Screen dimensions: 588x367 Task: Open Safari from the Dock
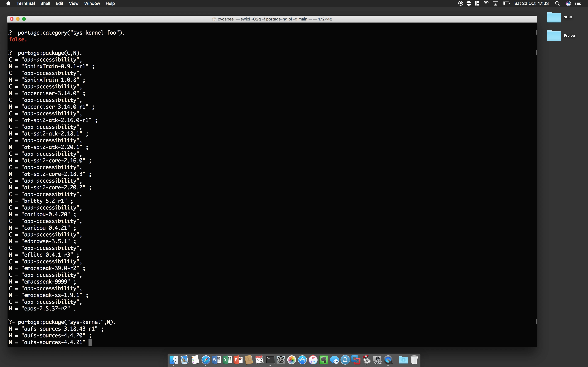click(x=206, y=360)
